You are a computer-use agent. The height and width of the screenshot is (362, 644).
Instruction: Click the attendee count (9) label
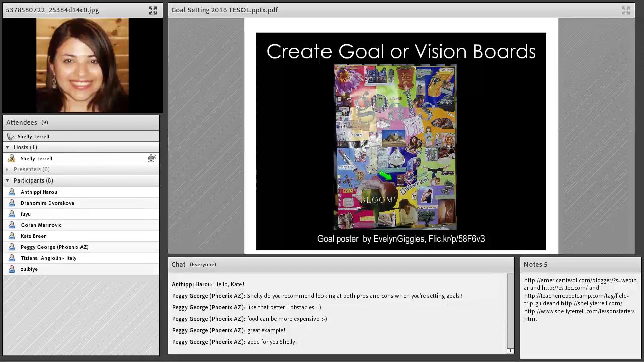(44, 123)
